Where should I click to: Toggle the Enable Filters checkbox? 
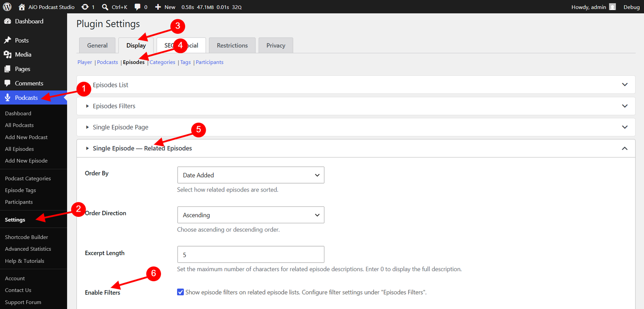(180, 292)
